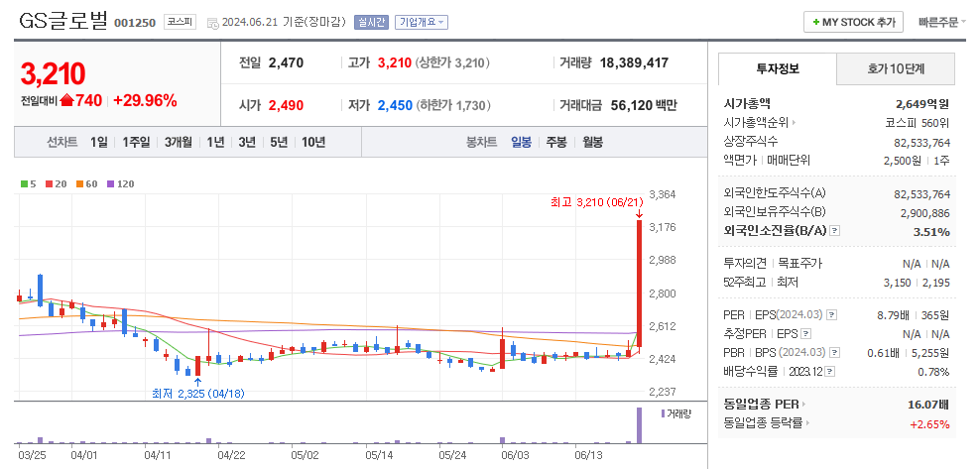Click the 실시간 real-time button

click(x=371, y=23)
